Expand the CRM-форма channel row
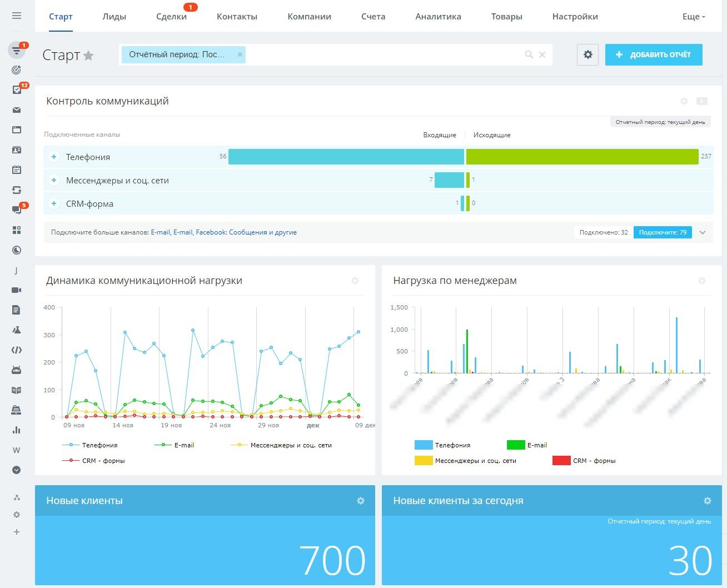Screen dimensions: 727x588 point(54,203)
